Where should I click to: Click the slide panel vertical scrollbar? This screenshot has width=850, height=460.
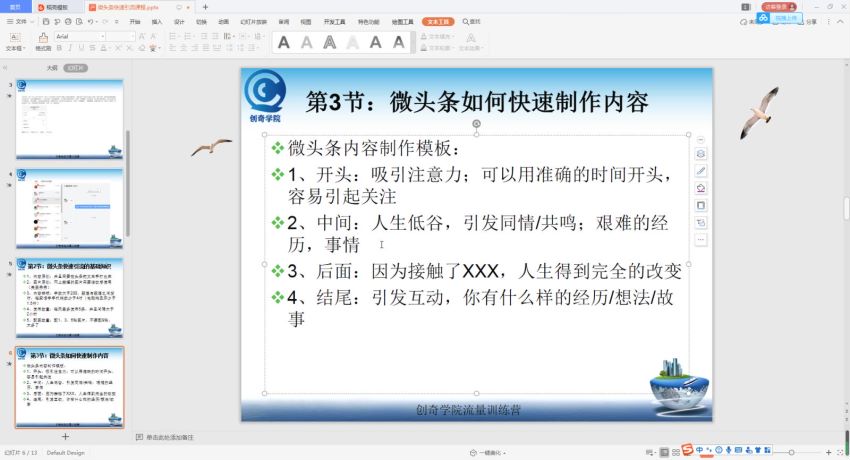point(128,183)
